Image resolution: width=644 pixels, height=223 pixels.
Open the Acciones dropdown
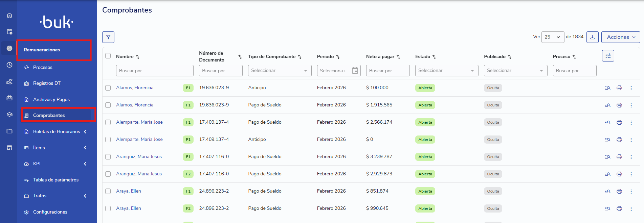(620, 37)
